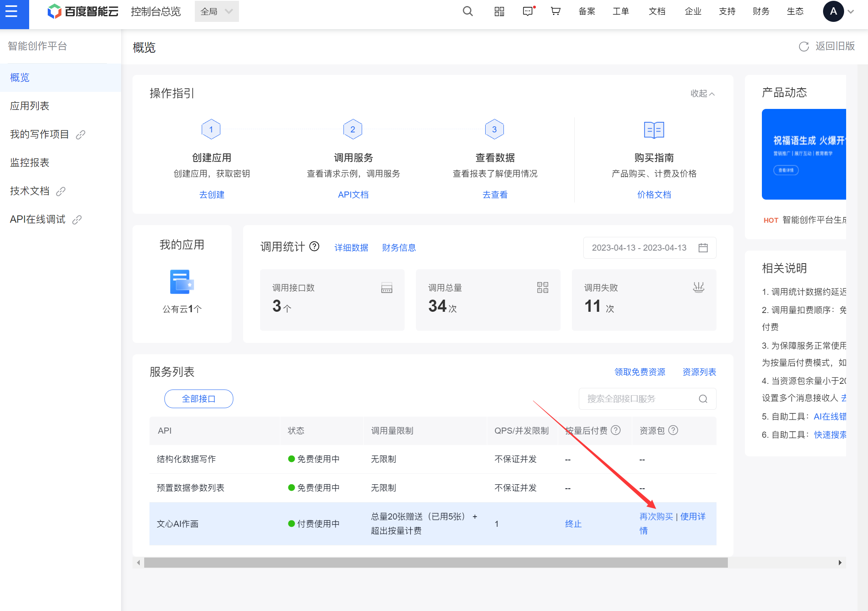The width and height of the screenshot is (868, 611).
Task: Open the 财务信息 link
Action: click(x=399, y=248)
